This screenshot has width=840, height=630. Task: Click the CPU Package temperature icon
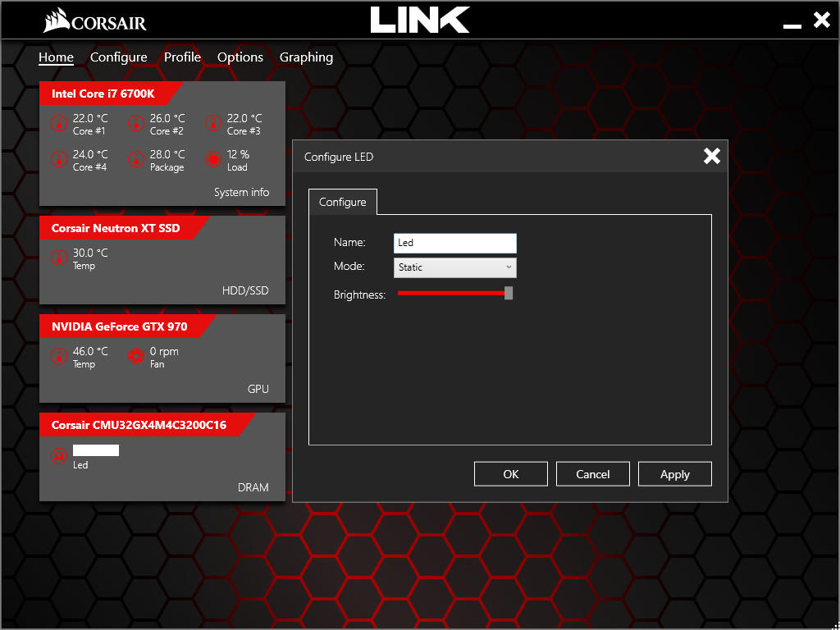(136, 160)
